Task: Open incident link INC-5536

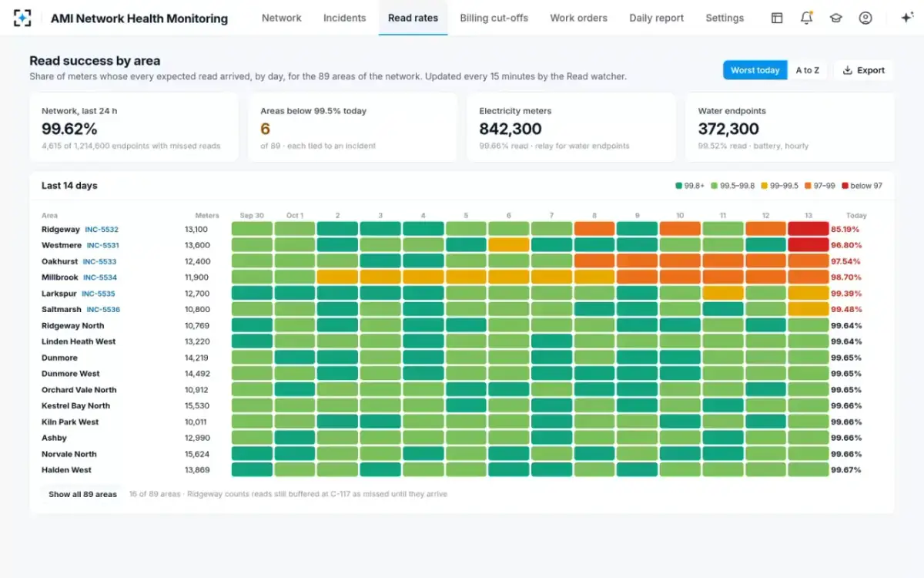Action: click(x=103, y=310)
